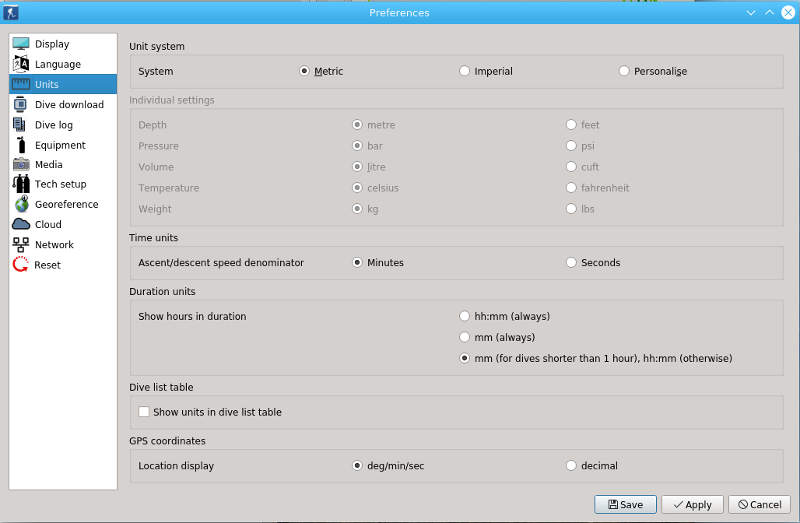Image resolution: width=800 pixels, height=523 pixels.
Task: Enable Show units in dive list table
Action: click(144, 411)
